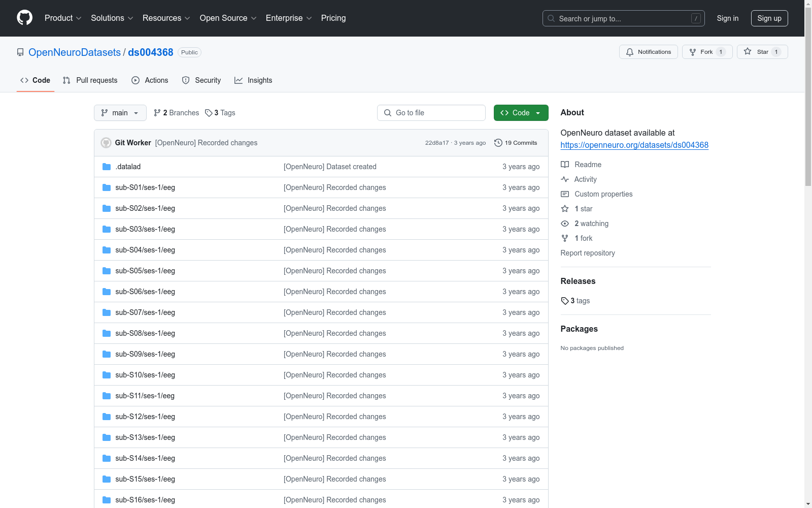Open the green Code dropdown button
812x508 pixels.
tap(521, 113)
